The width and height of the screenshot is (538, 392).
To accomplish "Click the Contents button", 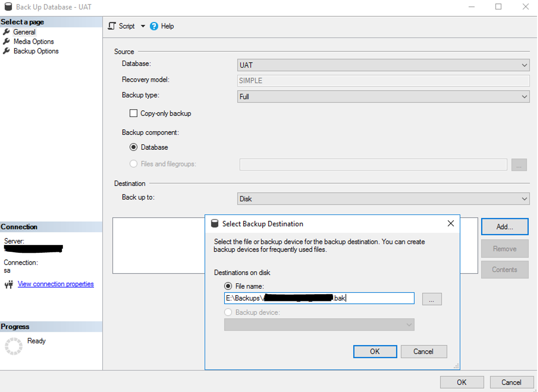I will (x=505, y=269).
